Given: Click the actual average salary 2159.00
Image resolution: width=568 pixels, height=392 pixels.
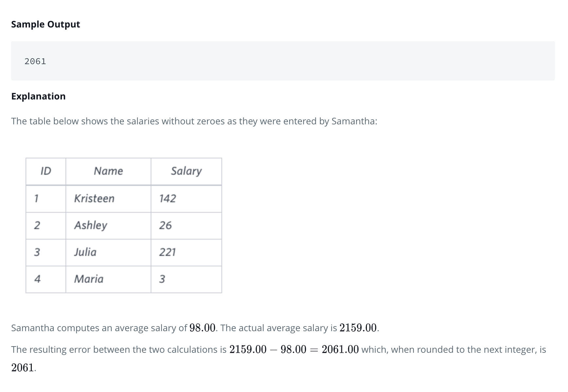Looking at the screenshot, I should [358, 328].
